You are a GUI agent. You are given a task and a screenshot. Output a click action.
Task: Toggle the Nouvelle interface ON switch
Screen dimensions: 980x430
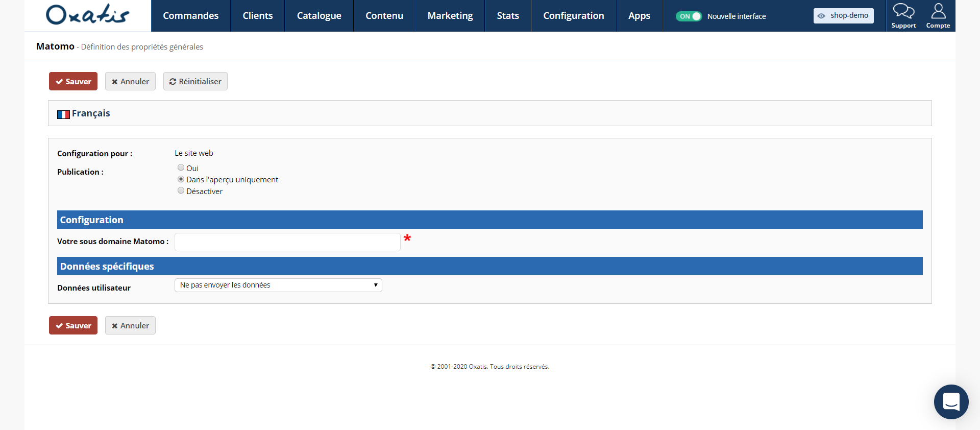pos(689,16)
